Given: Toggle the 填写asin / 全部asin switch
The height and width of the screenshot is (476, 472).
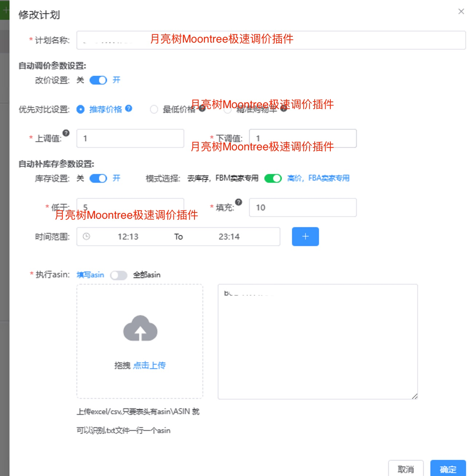Looking at the screenshot, I should [x=119, y=275].
